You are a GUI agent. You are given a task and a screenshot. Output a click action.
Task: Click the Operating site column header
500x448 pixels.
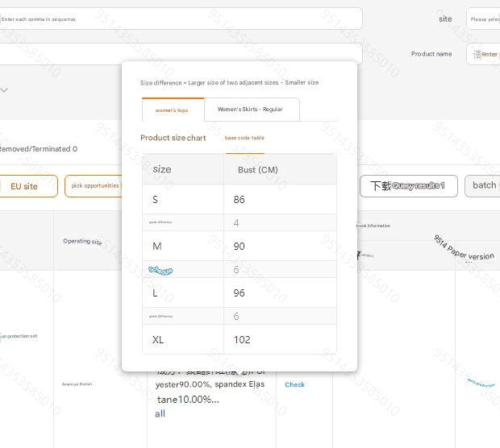point(82,242)
